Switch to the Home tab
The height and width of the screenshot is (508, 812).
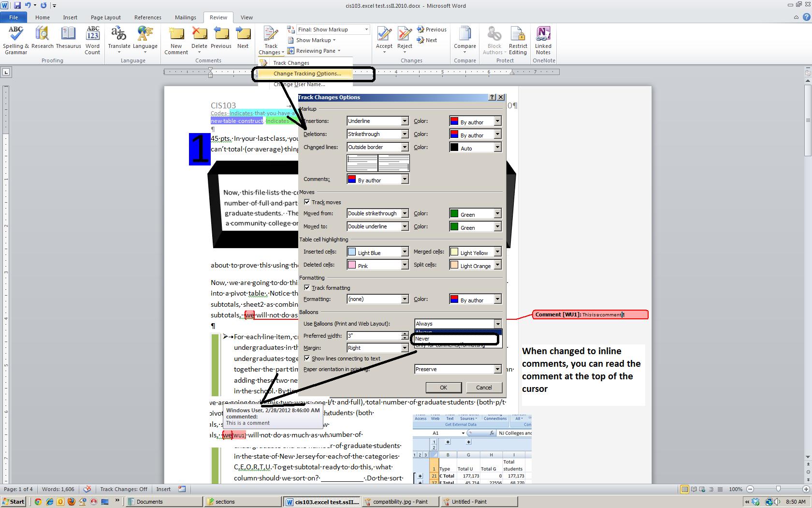tap(42, 17)
